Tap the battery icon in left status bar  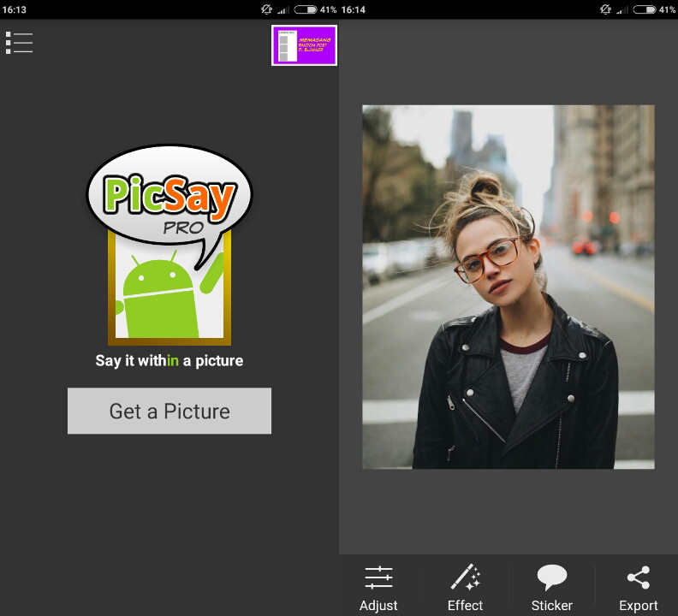click(x=306, y=9)
